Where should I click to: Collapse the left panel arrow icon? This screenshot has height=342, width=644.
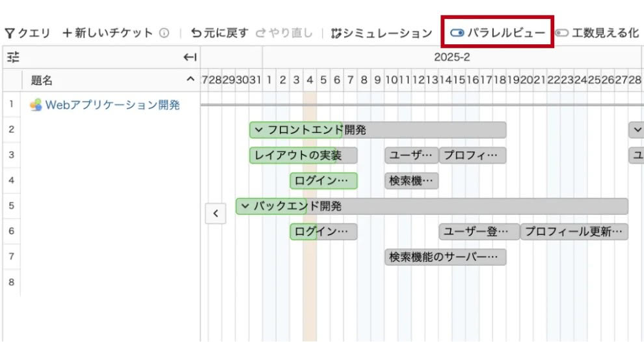point(190,57)
